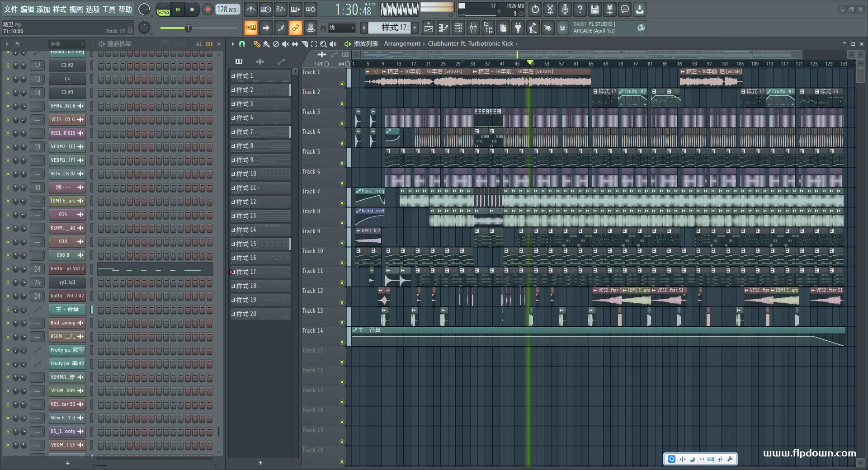Expand the arrow after Clubhunter ft. Turbotronic Kick
This screenshot has width=868, height=470.
(517, 44)
